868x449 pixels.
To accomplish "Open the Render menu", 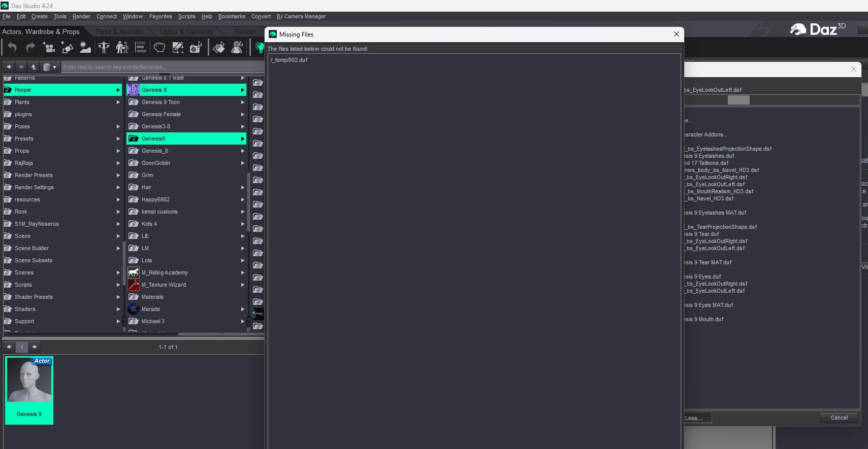I will tap(81, 16).
